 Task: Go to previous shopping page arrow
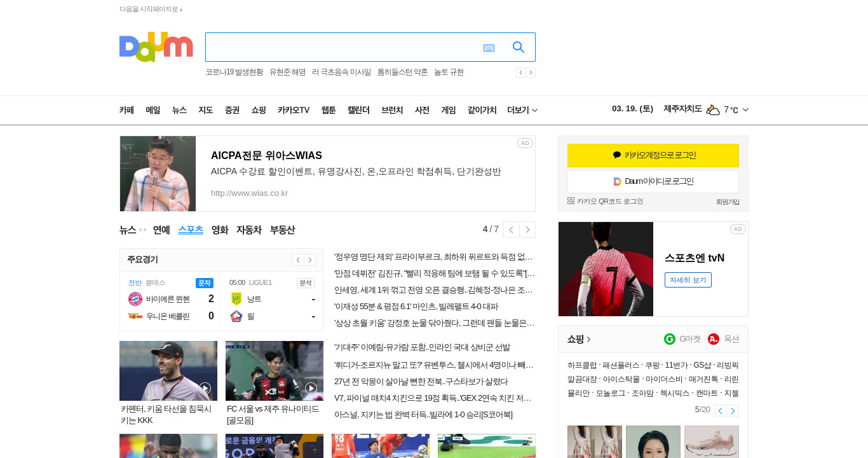720,411
